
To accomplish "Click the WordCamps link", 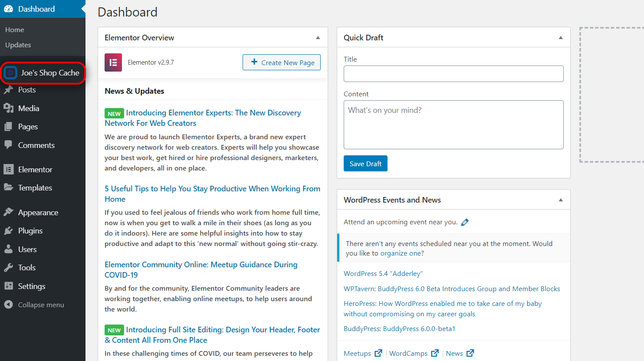I will tap(408, 353).
